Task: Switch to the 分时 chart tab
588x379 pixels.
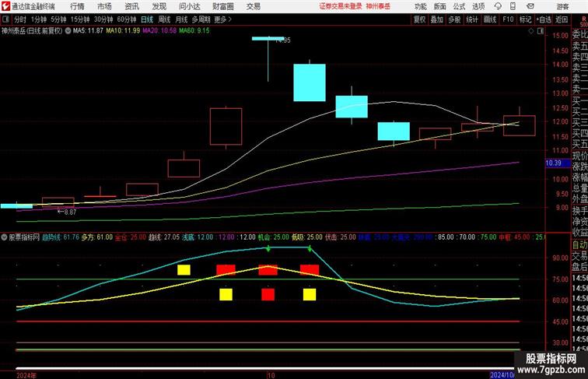Action: point(20,19)
